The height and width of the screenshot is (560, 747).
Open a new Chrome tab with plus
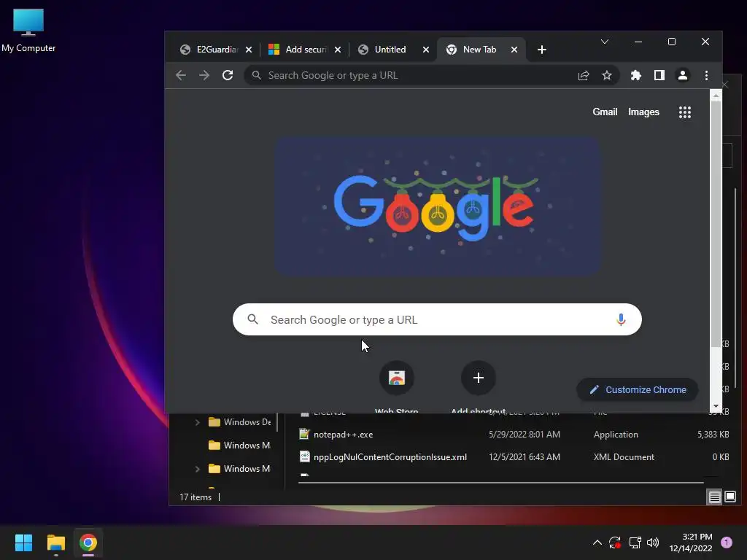[542, 50]
